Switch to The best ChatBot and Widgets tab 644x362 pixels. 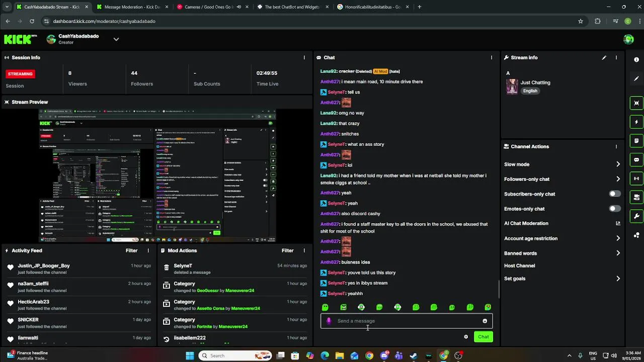pos(292,7)
